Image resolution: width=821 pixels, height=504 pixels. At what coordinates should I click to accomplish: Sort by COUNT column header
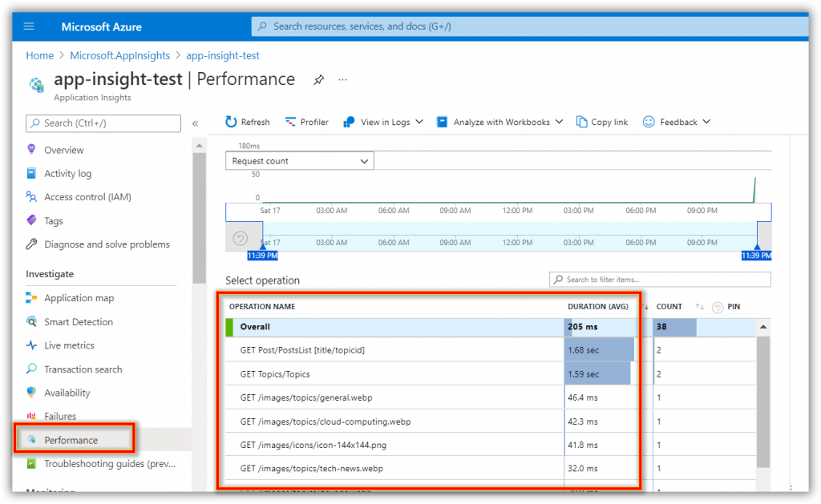(669, 307)
